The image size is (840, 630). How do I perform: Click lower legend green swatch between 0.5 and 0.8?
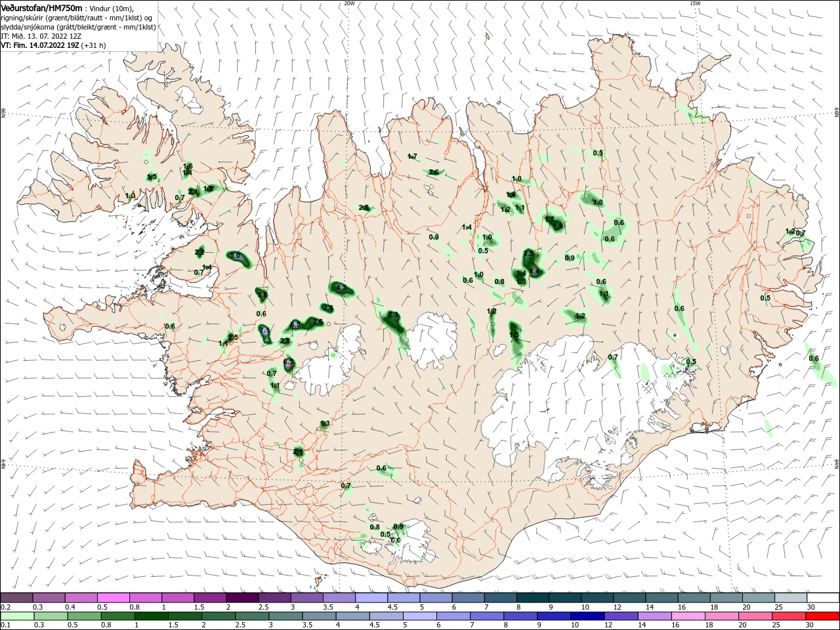click(x=85, y=616)
